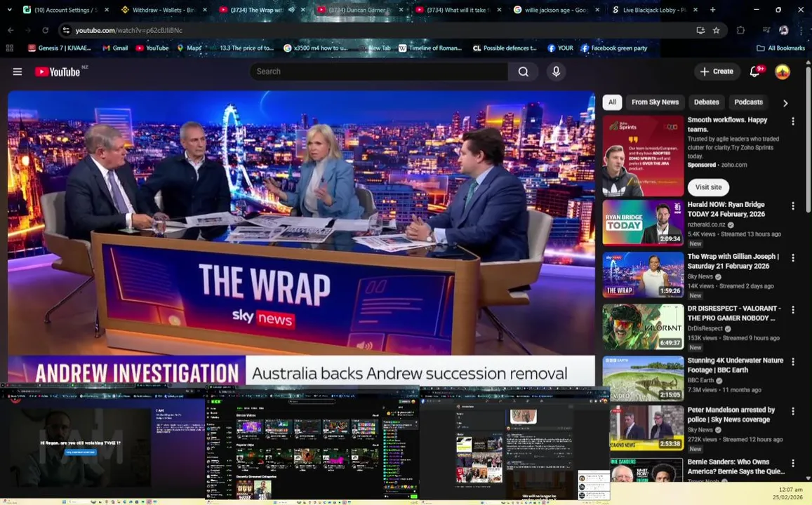Image resolution: width=812 pixels, height=505 pixels.
Task: Open the Genesis 7 | KJVAAE bookmark
Action: tap(60, 48)
